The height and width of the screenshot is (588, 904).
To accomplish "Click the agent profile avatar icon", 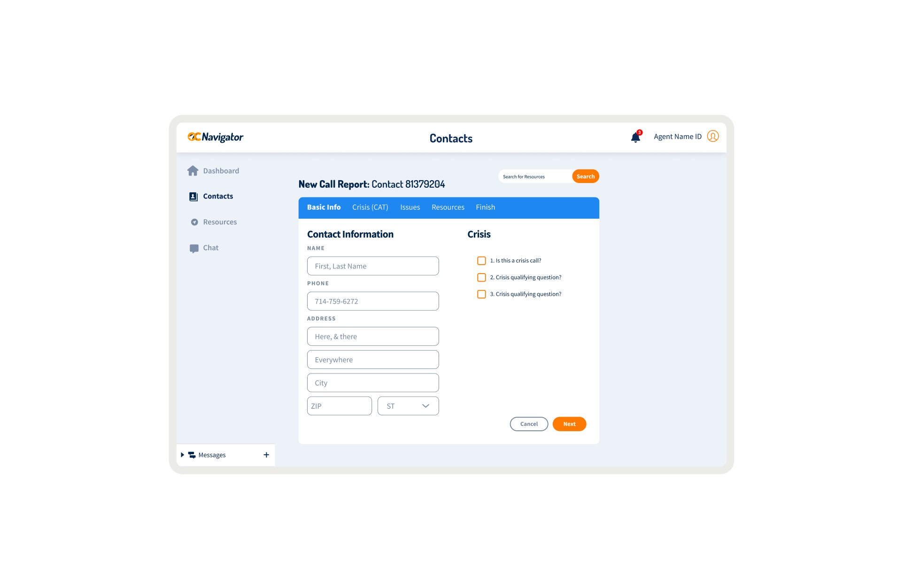I will point(713,136).
